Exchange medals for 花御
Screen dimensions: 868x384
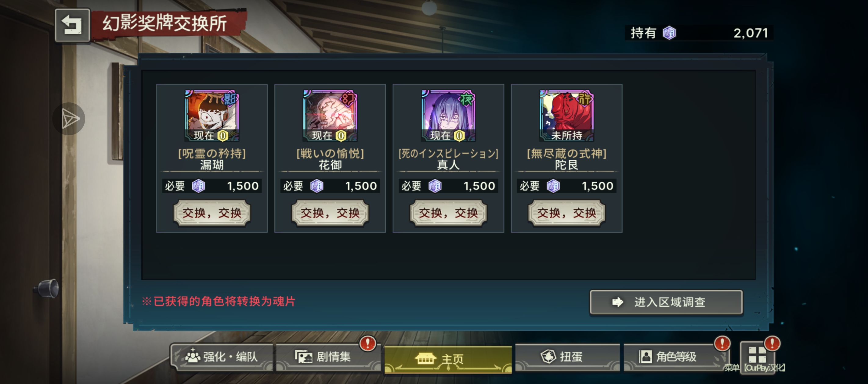point(330,213)
